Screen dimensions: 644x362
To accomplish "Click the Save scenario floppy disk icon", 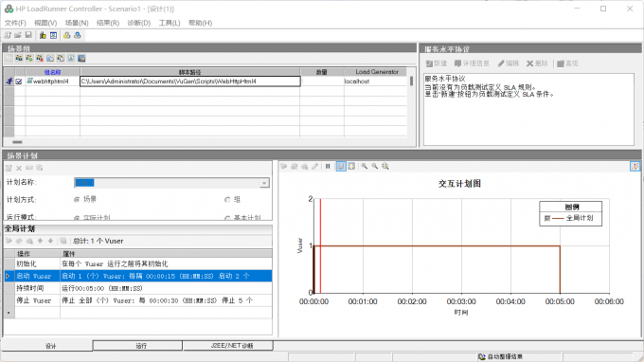I will [x=28, y=35].
